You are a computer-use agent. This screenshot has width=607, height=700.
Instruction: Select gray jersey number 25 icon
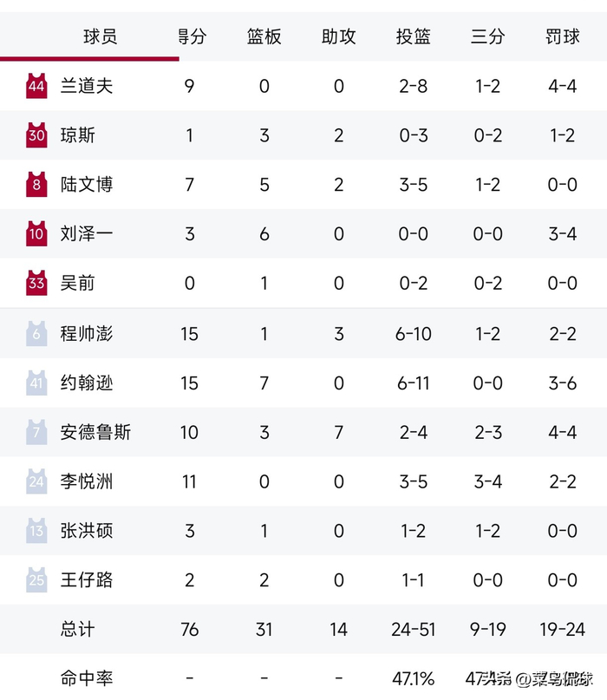click(36, 580)
